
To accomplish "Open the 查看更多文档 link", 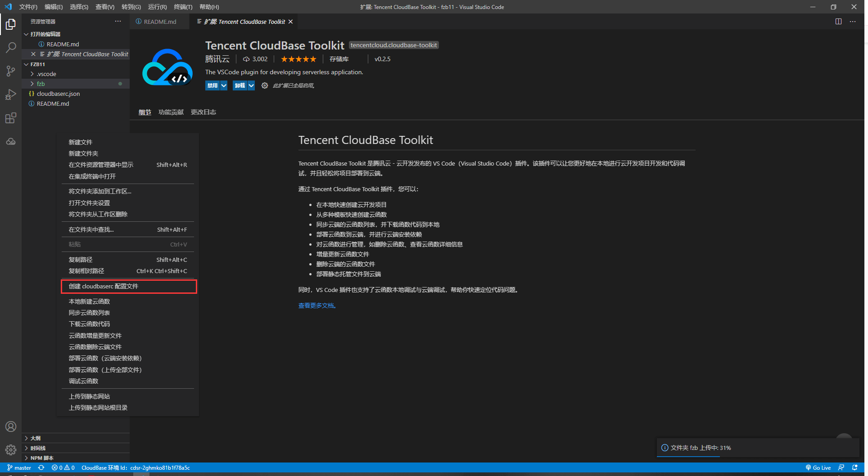I will [x=317, y=305].
